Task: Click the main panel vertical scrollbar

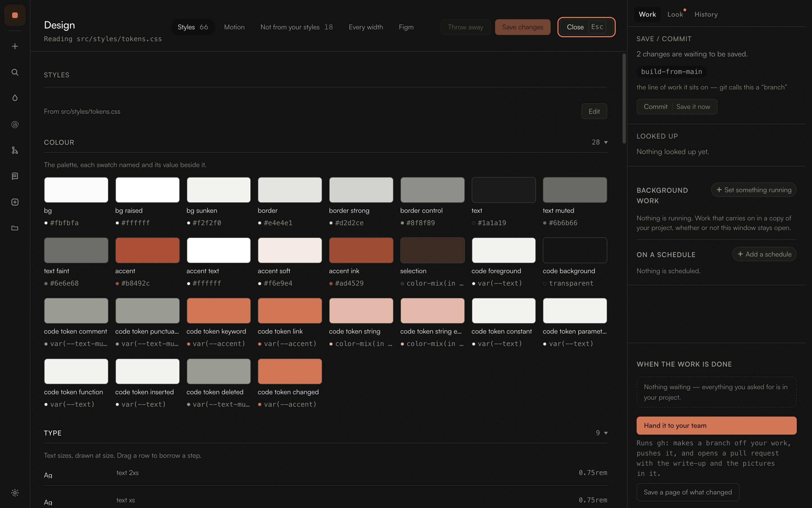Action: pyautogui.click(x=624, y=98)
